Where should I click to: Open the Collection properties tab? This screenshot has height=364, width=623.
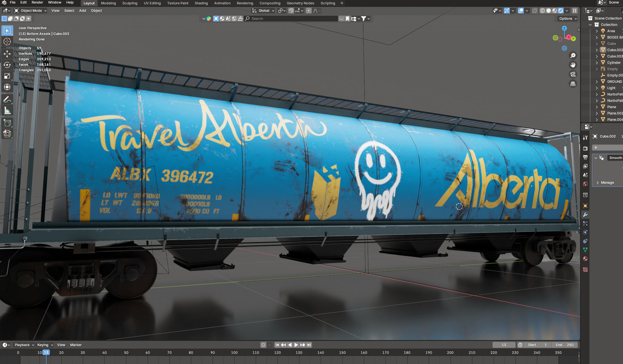pos(585,195)
